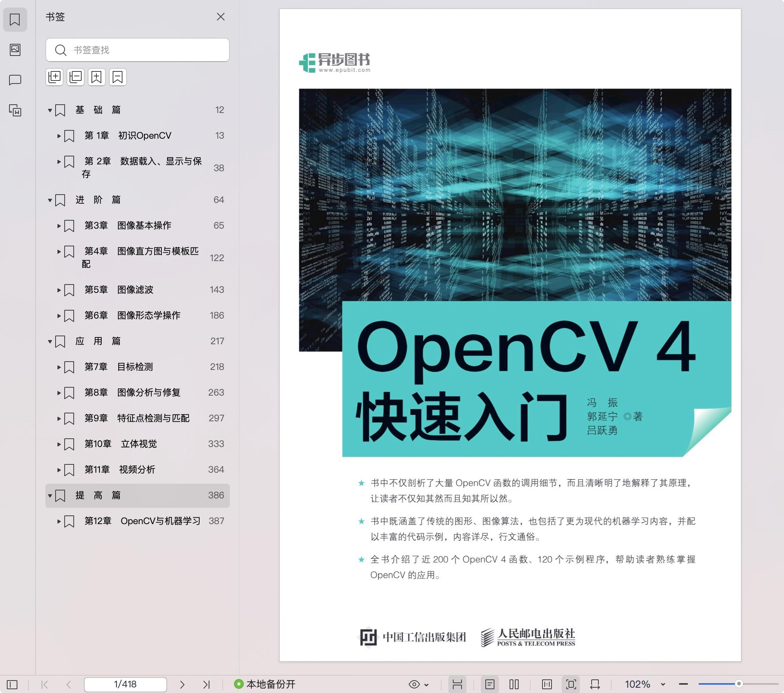Toggle the eye protection view icon
Image resolution: width=784 pixels, height=693 pixels.
click(414, 684)
